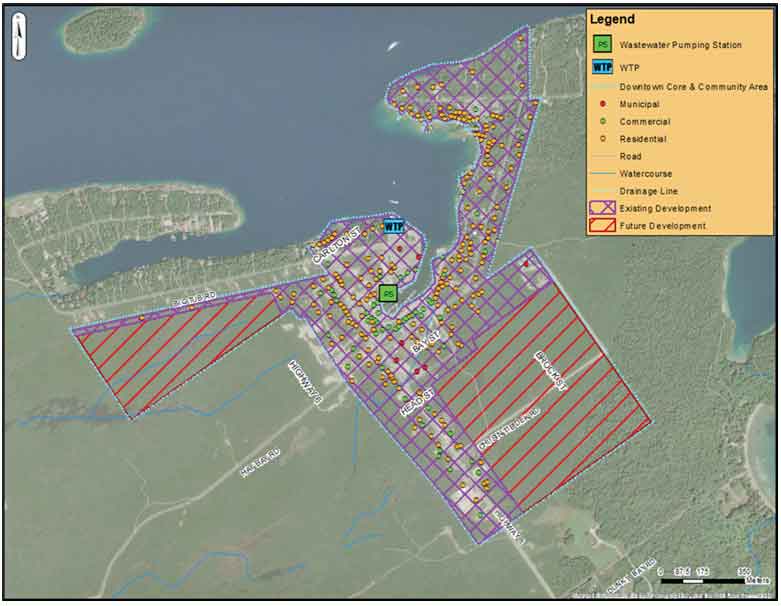Click the Legend title
This screenshot has width=781, height=606.
point(612,19)
